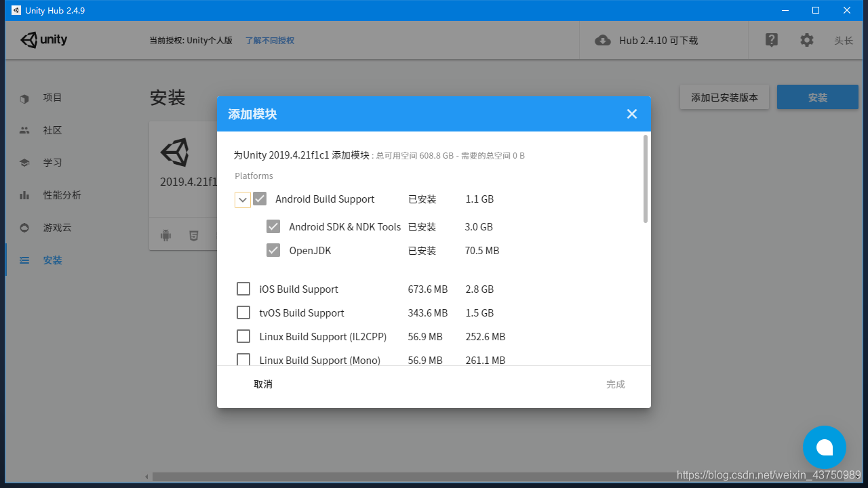This screenshot has width=868, height=488.
Task: Click the 完成 (Done) button
Action: (x=616, y=384)
